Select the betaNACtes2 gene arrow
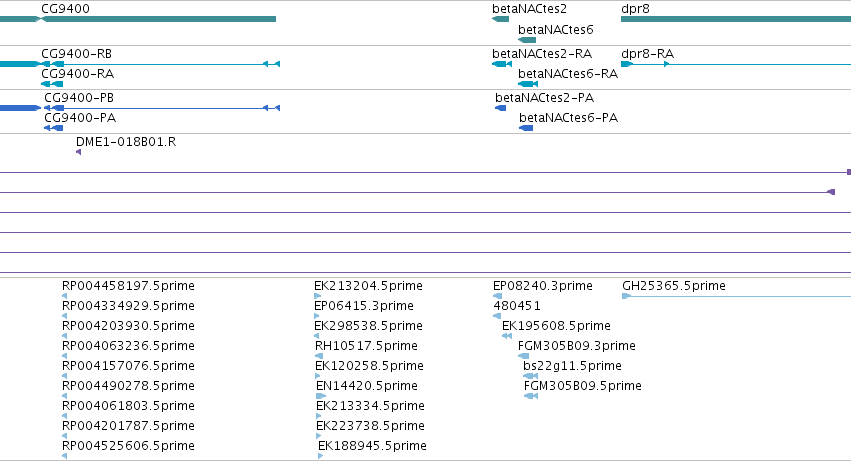This screenshot has height=461, width=851. (x=500, y=19)
